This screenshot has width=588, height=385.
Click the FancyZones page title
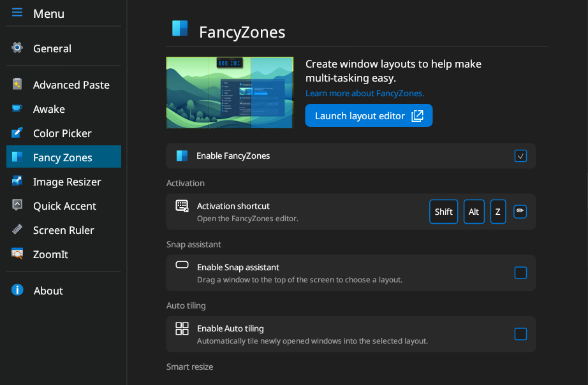click(242, 32)
